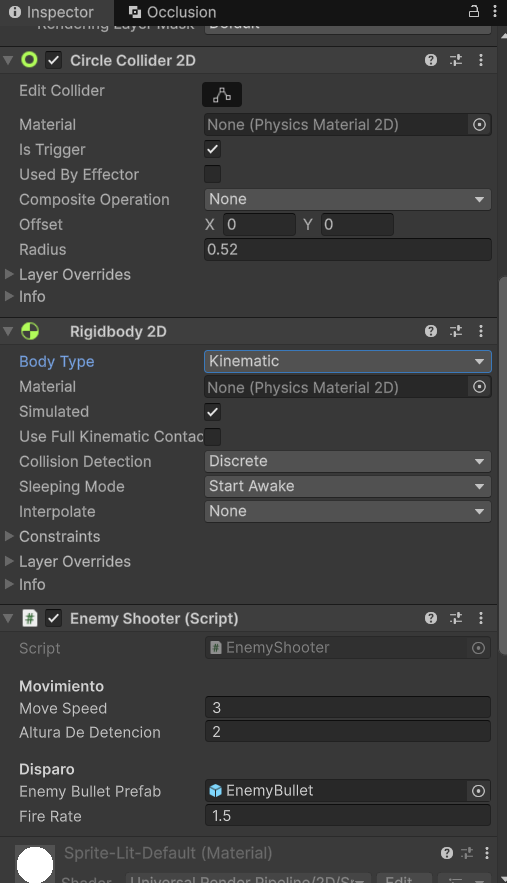Open Rigidbody 2D more options menu
The image size is (507, 883).
pos(481,331)
